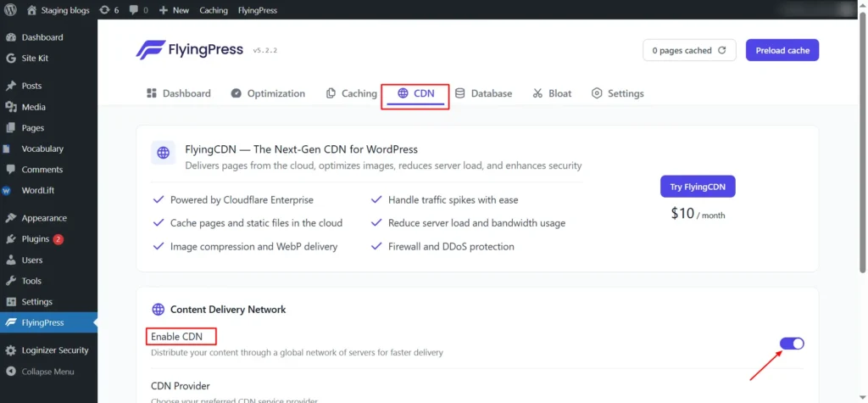
Task: Collapse the WordPress sidebar menu
Action: click(47, 372)
